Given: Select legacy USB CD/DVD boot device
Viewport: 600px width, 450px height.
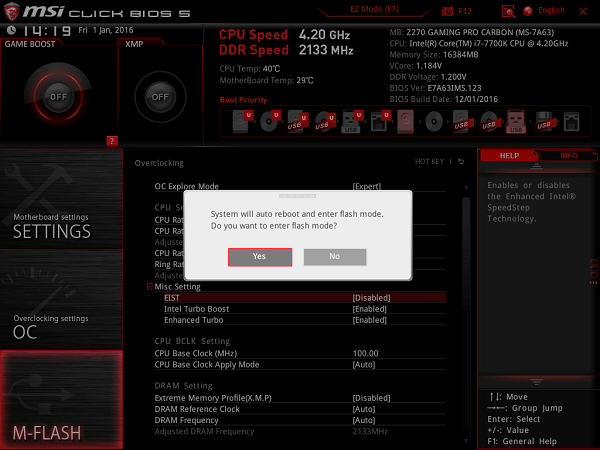Looking at the screenshot, I should click(489, 121).
